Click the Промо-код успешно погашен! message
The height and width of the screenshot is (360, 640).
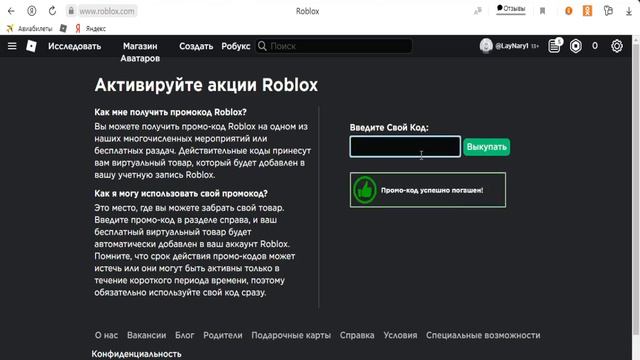(x=432, y=190)
